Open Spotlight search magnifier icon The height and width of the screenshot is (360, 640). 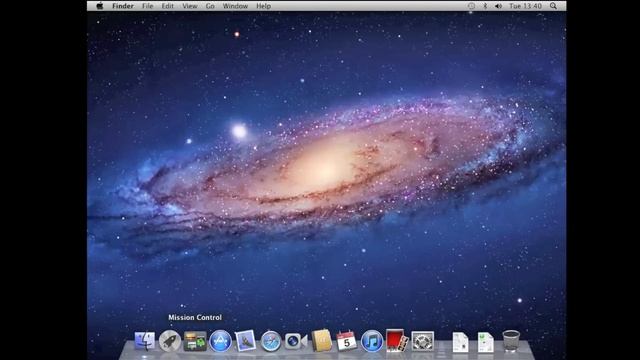tap(553, 6)
